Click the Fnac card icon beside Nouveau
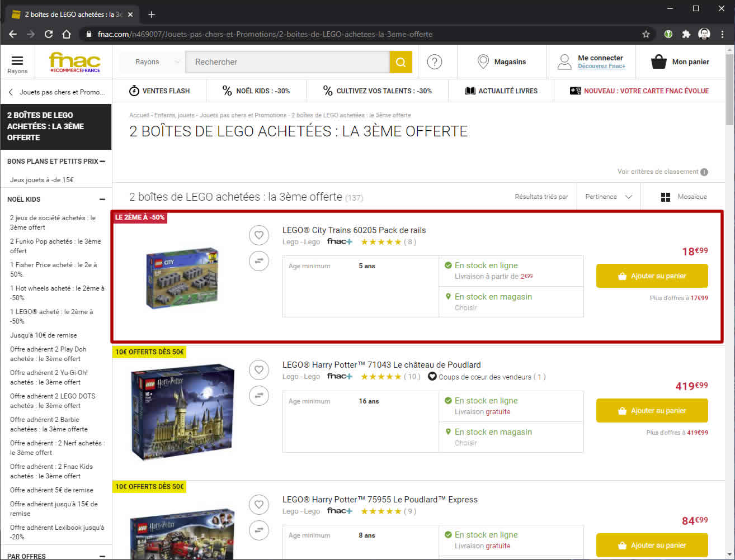 [x=575, y=91]
